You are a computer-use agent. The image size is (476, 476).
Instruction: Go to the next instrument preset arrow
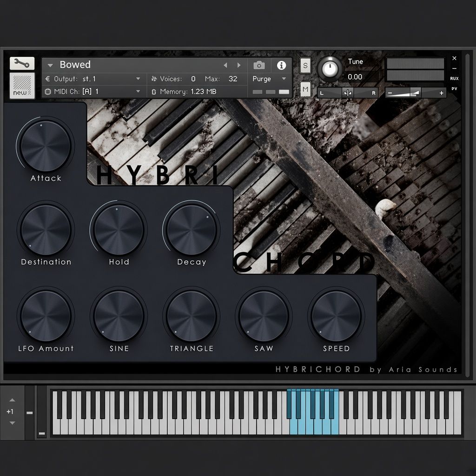239,65
